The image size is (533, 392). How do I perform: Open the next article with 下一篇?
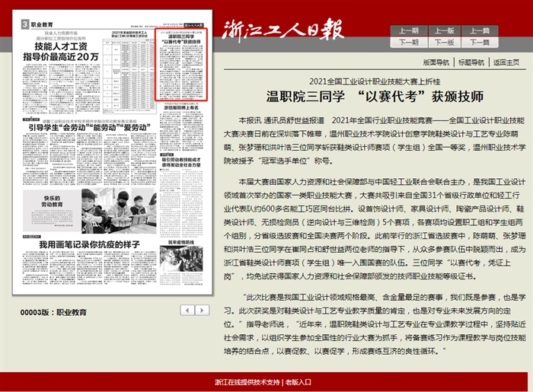click(x=480, y=43)
